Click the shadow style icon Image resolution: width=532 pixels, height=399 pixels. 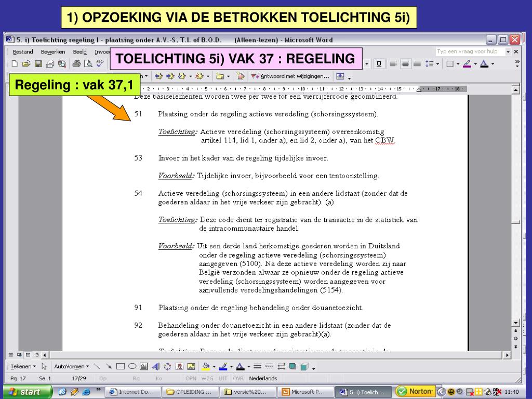tap(293, 366)
